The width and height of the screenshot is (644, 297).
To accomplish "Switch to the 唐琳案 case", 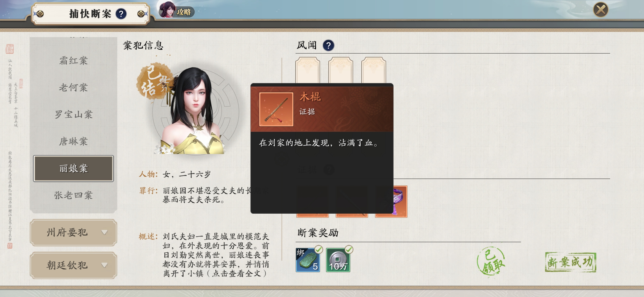I will [x=73, y=141].
